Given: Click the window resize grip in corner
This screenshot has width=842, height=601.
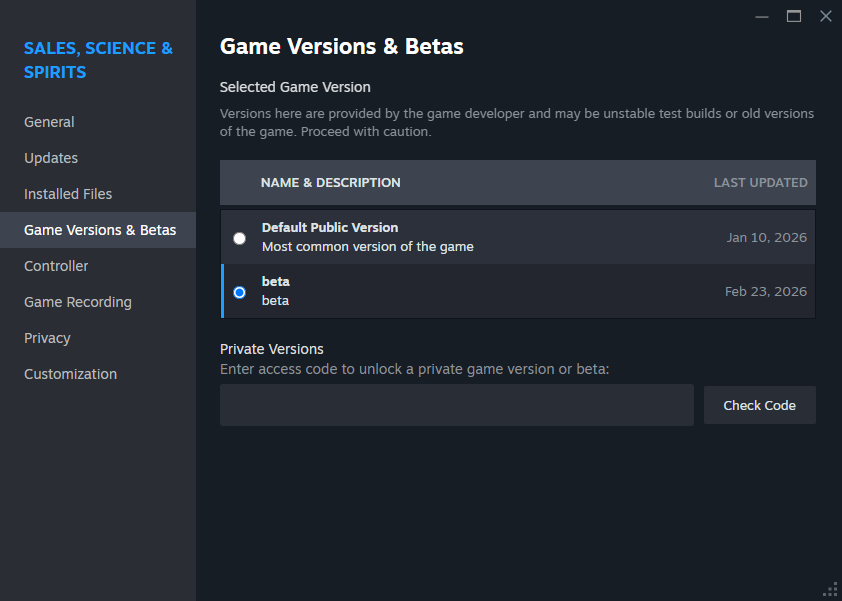Looking at the screenshot, I should (x=831, y=590).
